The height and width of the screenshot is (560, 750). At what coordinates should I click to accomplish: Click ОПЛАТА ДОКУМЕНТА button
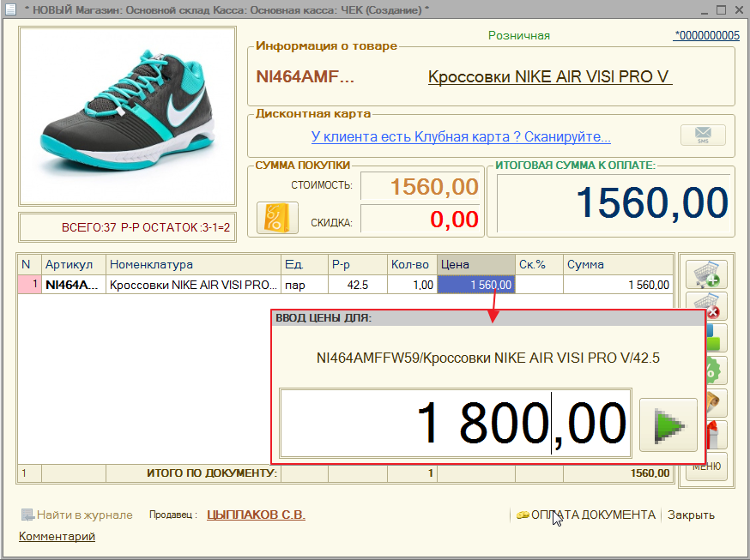point(586,515)
